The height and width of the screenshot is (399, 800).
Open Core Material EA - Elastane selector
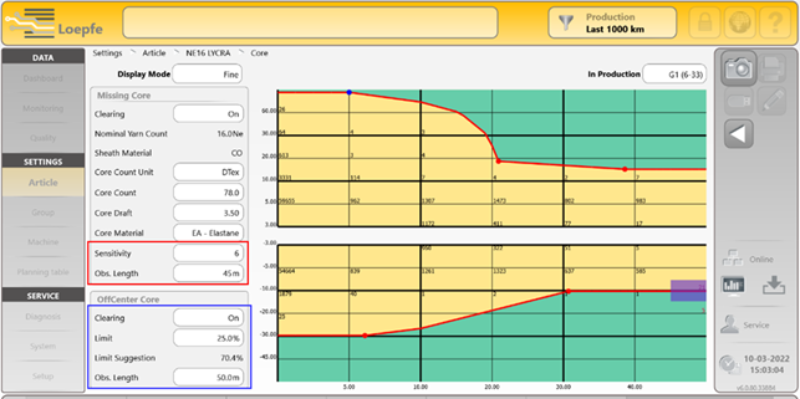pyautogui.click(x=208, y=233)
